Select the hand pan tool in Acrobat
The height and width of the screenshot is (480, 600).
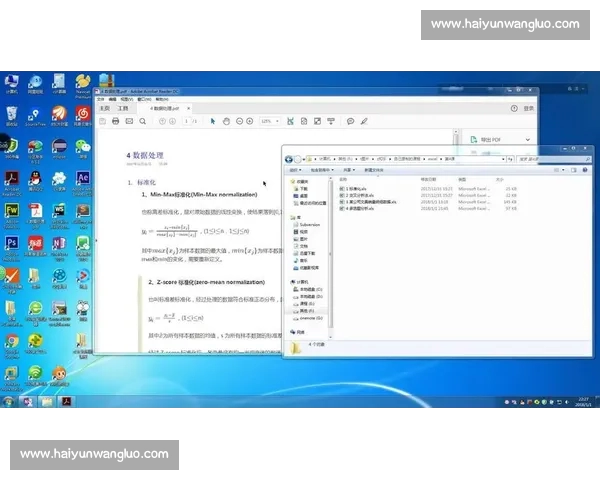[x=226, y=121]
